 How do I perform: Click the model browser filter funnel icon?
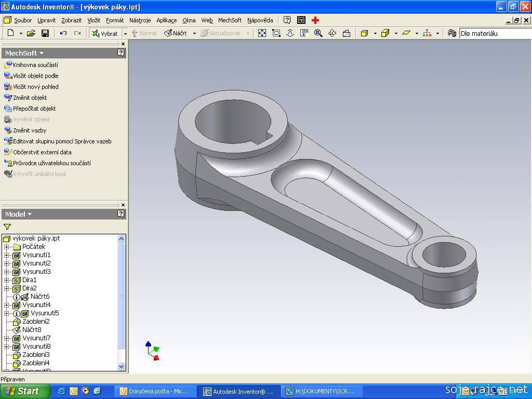[7, 227]
